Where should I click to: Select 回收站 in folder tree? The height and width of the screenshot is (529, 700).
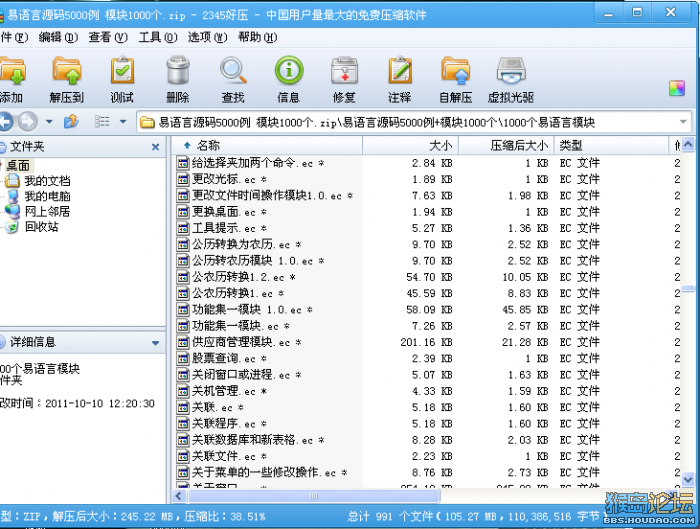click(x=42, y=226)
